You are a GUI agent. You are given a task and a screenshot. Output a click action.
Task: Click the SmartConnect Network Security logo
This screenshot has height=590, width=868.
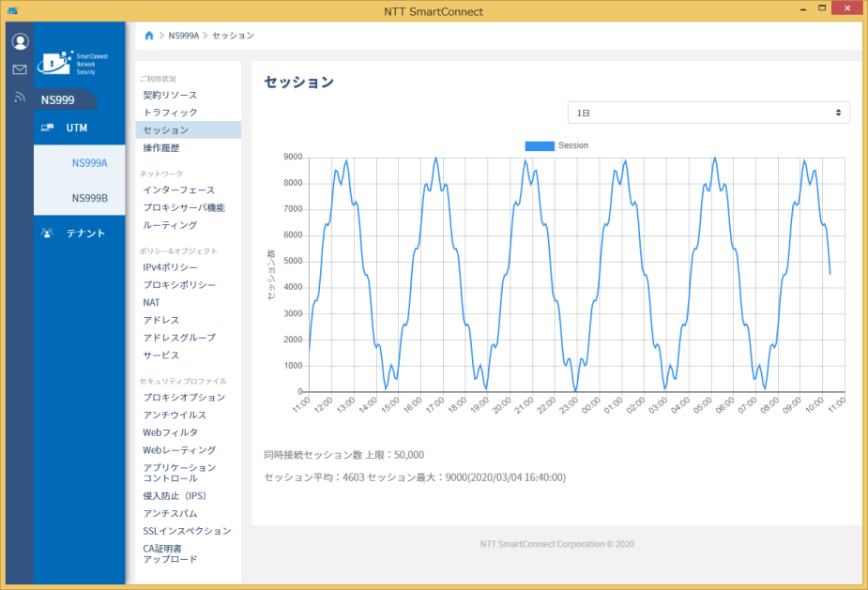coord(72,63)
